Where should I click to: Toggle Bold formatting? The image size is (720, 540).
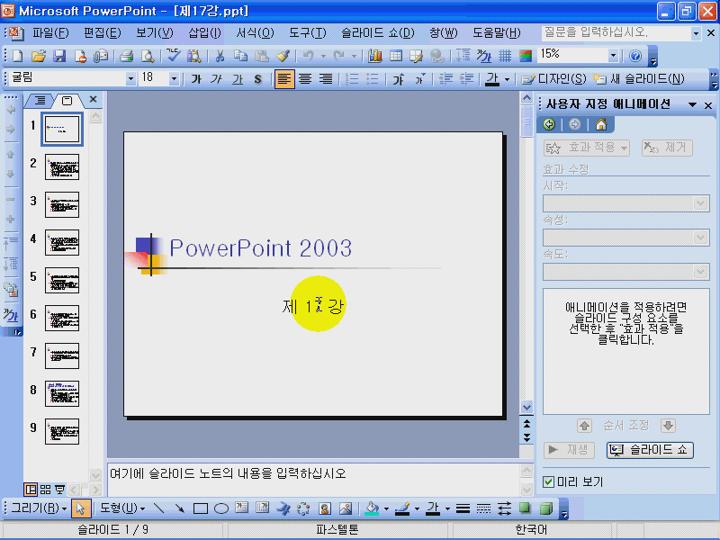(197, 79)
